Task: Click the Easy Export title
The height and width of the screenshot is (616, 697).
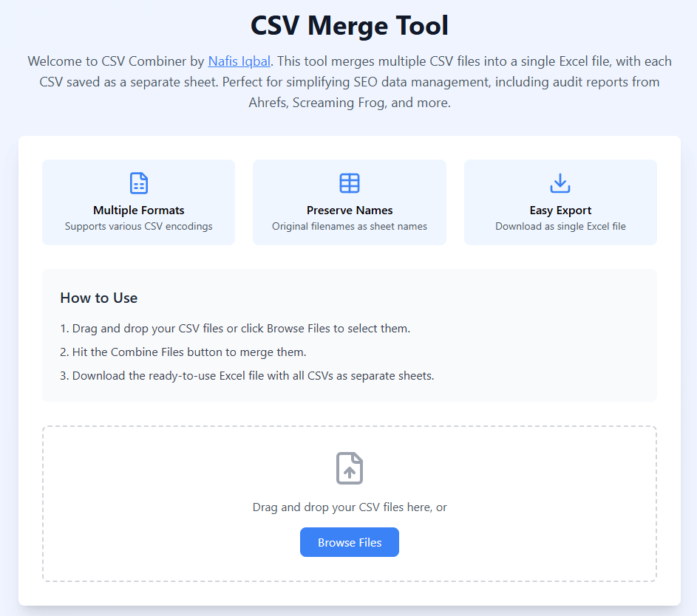Action: [560, 211]
